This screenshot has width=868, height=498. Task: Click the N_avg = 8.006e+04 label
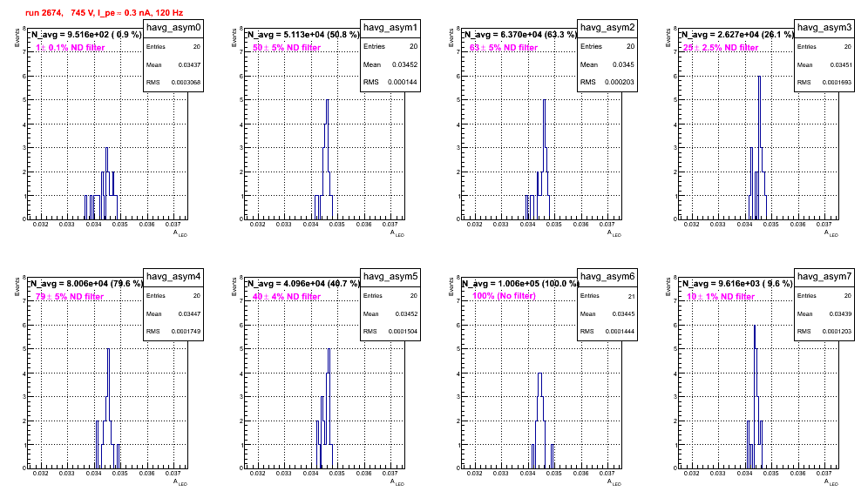86,284
